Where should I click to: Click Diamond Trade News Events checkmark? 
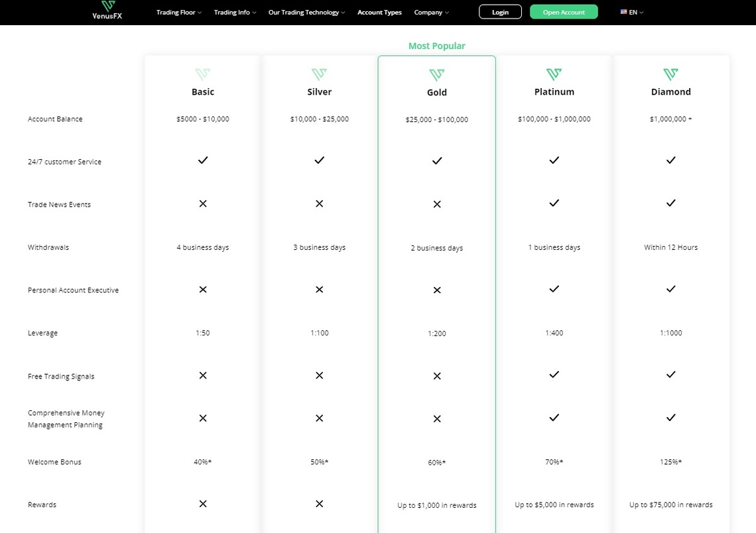tap(670, 203)
